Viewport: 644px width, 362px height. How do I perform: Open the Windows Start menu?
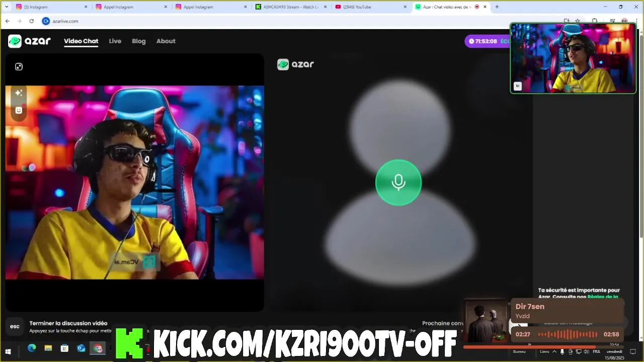(x=8, y=351)
